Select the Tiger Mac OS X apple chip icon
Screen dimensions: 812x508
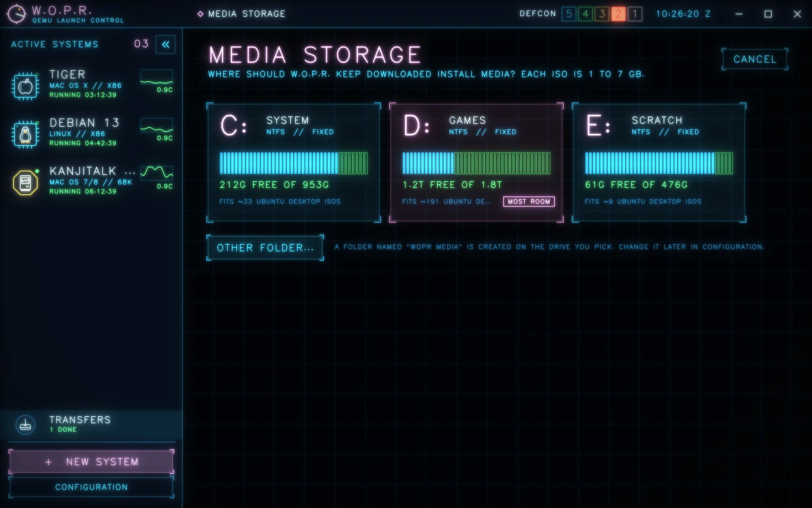tap(25, 86)
